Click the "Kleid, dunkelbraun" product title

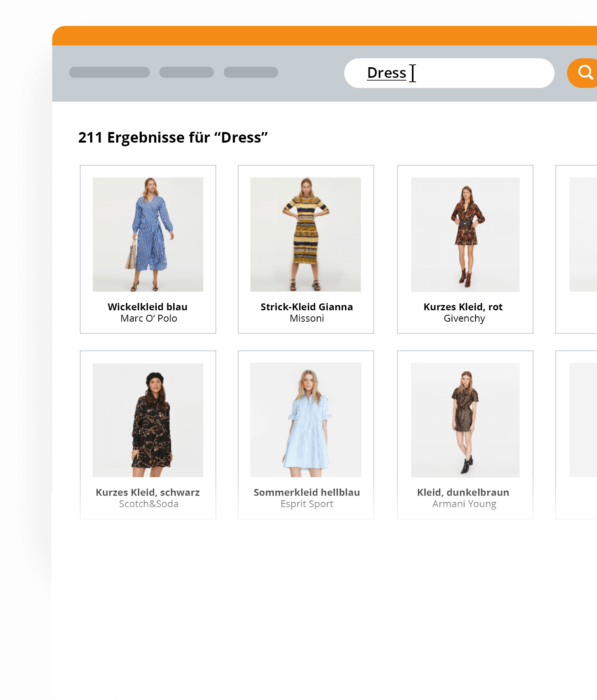pos(463,492)
